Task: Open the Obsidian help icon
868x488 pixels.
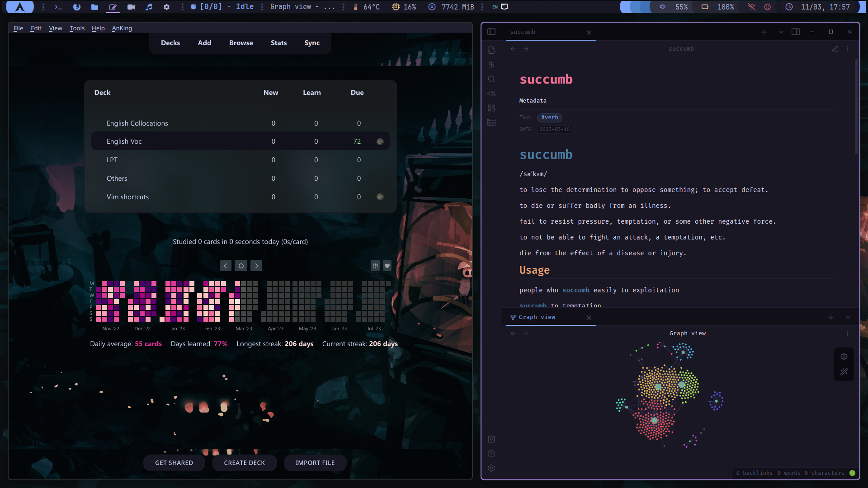Action: (491, 454)
